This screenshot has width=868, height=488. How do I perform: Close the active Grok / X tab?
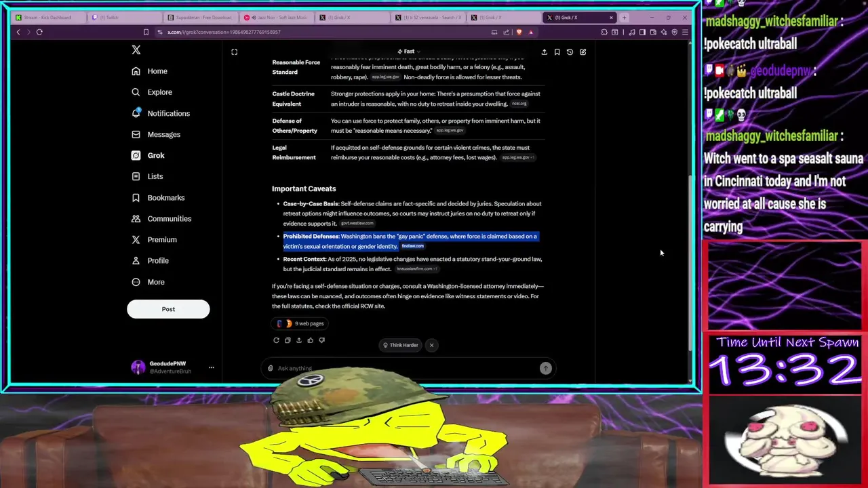point(611,18)
